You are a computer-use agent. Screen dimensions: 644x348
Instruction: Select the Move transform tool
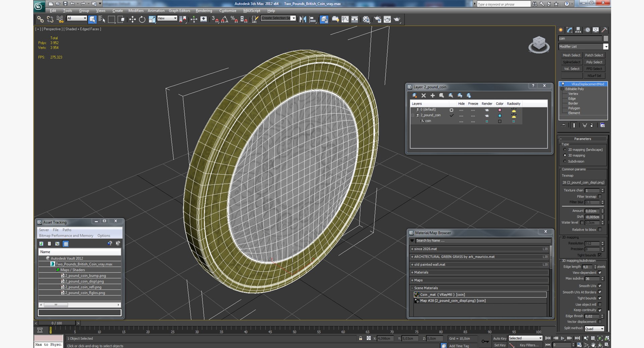[x=132, y=19]
